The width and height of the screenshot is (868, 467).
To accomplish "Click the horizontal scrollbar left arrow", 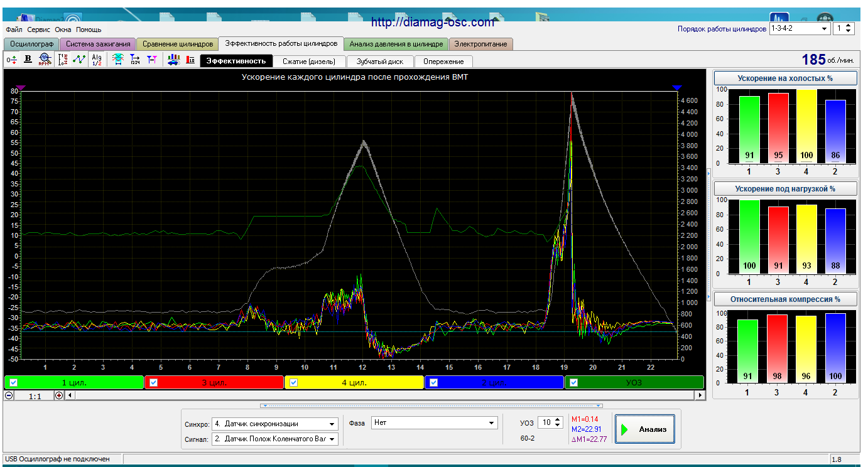I will (x=70, y=395).
